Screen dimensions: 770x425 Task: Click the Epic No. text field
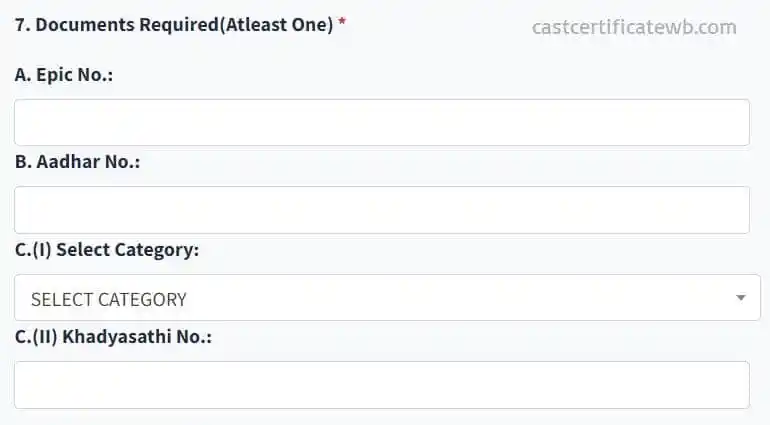tap(381, 123)
